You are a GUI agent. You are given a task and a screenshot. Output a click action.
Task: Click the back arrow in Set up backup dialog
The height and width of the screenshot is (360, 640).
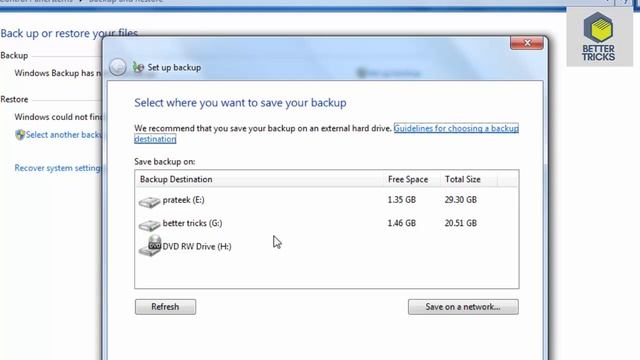(x=118, y=67)
